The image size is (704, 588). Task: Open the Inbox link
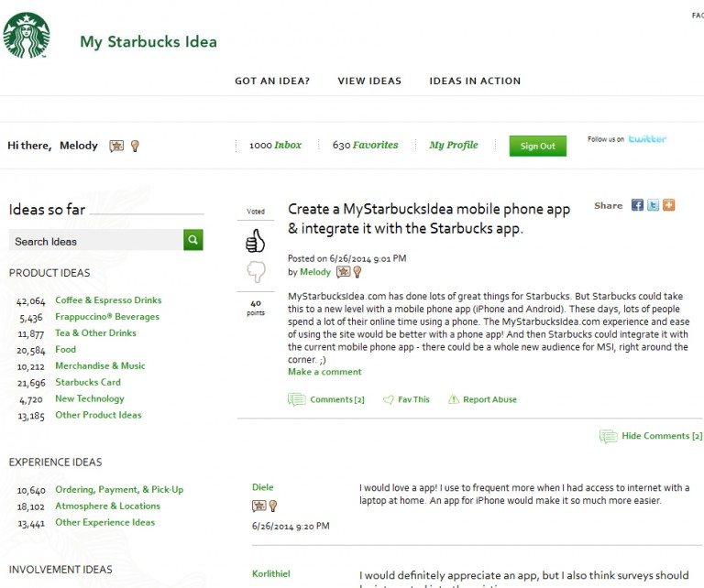[275, 145]
